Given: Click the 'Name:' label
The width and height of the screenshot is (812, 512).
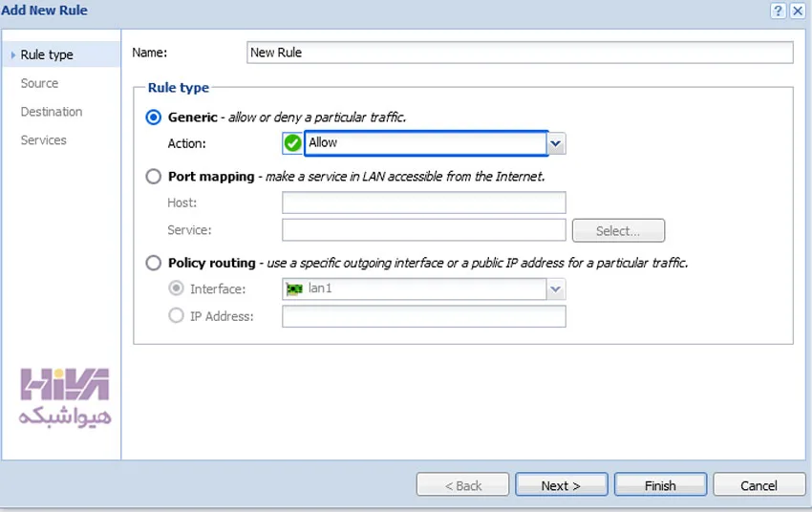Looking at the screenshot, I should 150,53.
